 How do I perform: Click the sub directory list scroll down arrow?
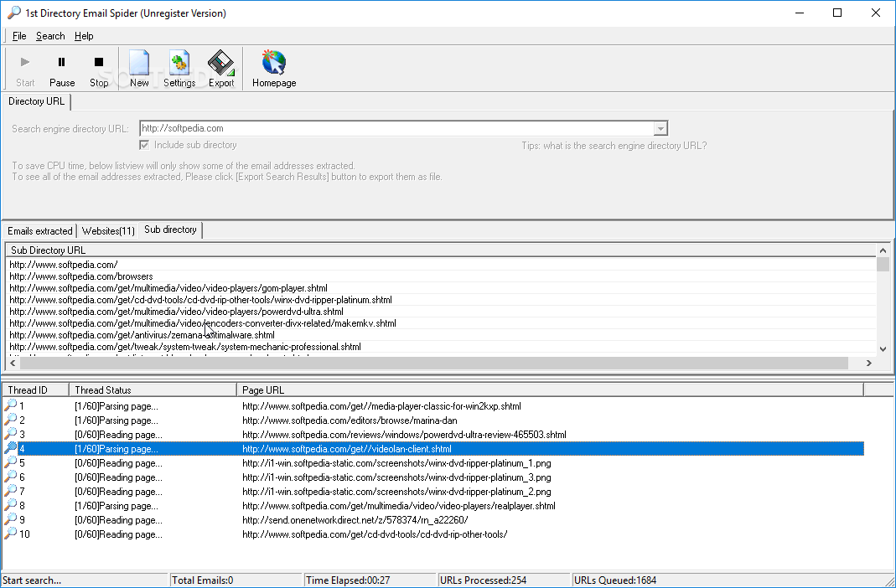(883, 348)
